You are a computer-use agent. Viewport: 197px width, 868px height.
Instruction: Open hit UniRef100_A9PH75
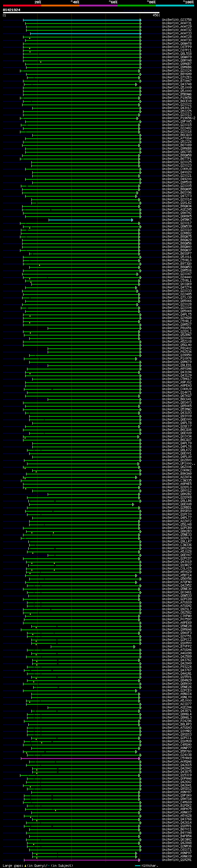177,809
